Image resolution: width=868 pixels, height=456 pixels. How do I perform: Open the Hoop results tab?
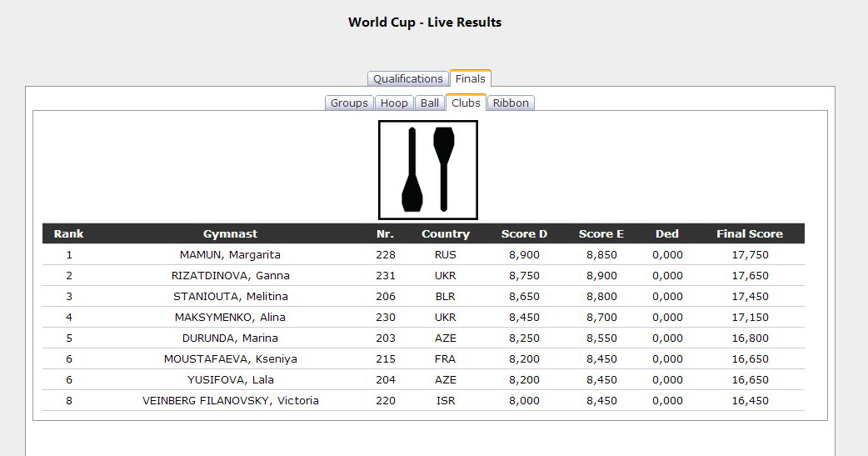point(394,103)
